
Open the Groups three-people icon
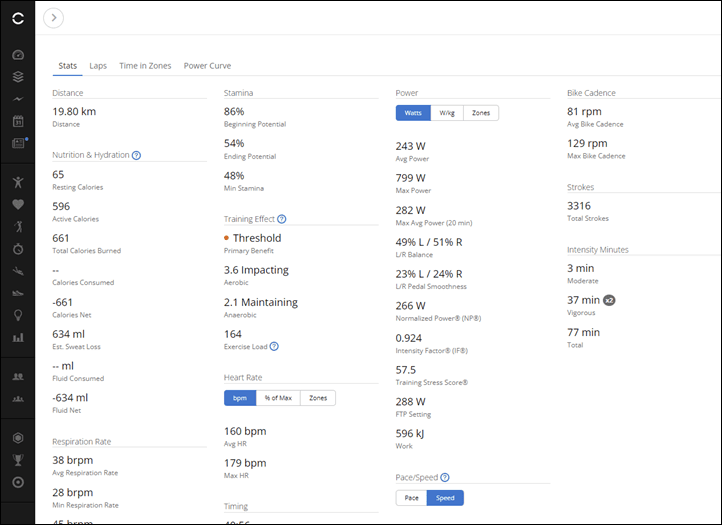coord(18,398)
